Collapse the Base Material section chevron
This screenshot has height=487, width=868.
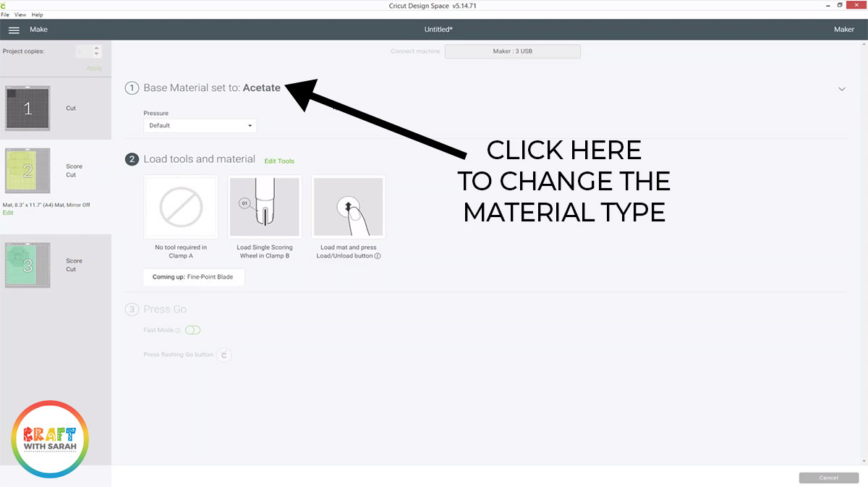click(841, 88)
